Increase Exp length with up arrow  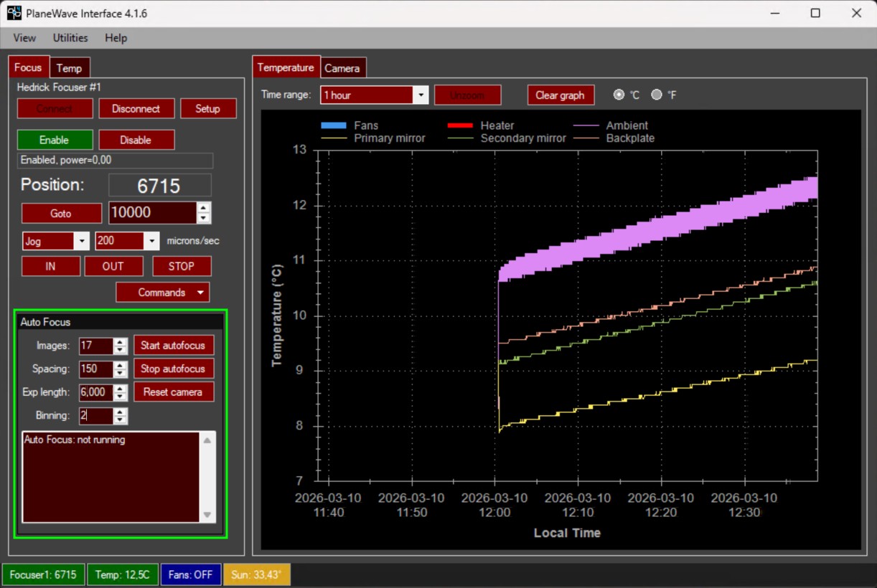point(121,388)
